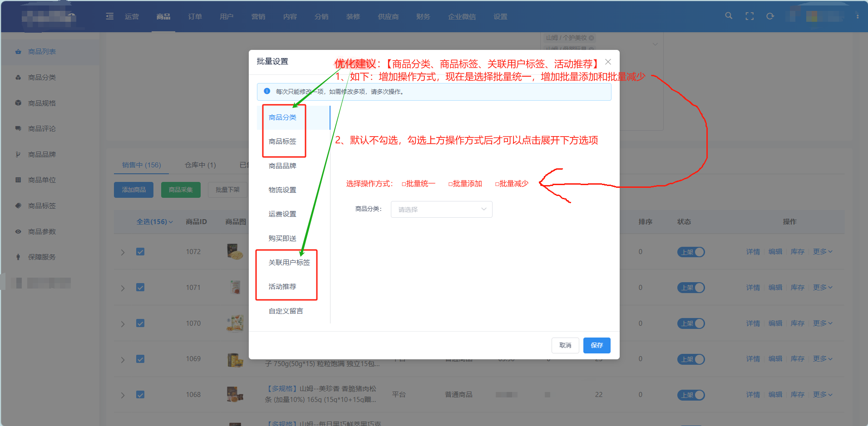The width and height of the screenshot is (868, 426).
Task: Open 更多 menu for product 1072
Action: point(822,251)
